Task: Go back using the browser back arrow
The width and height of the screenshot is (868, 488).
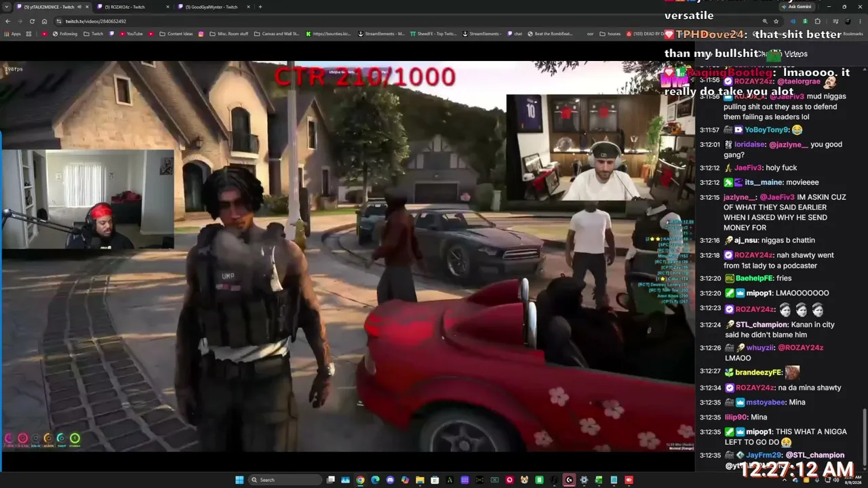Action: (x=7, y=21)
